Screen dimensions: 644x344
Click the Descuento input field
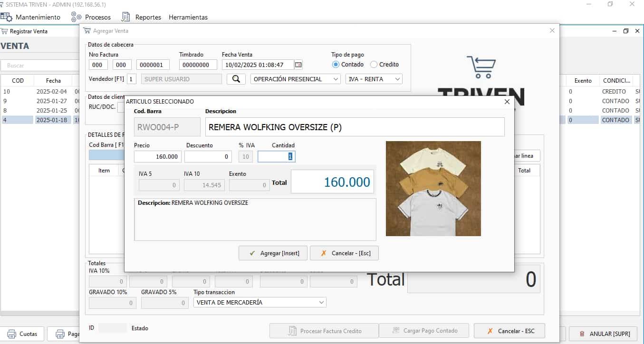[x=208, y=156]
